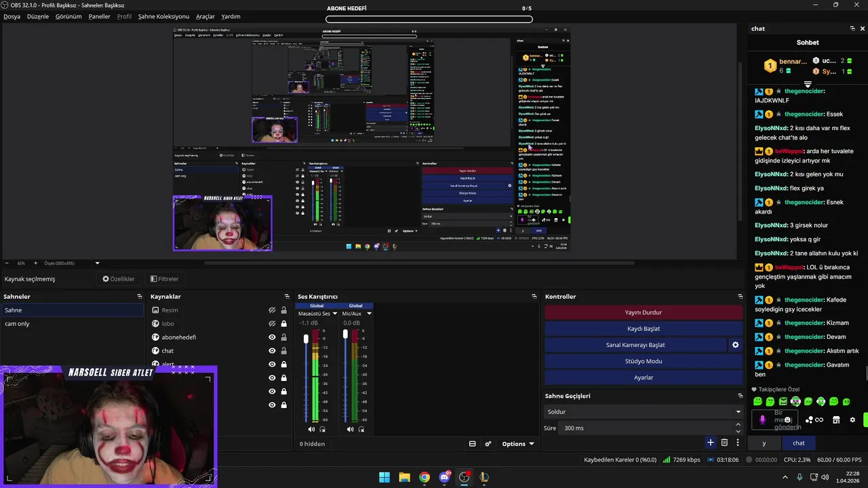Unlock the lobo source
The width and height of the screenshot is (868, 488).
pyautogui.click(x=283, y=323)
